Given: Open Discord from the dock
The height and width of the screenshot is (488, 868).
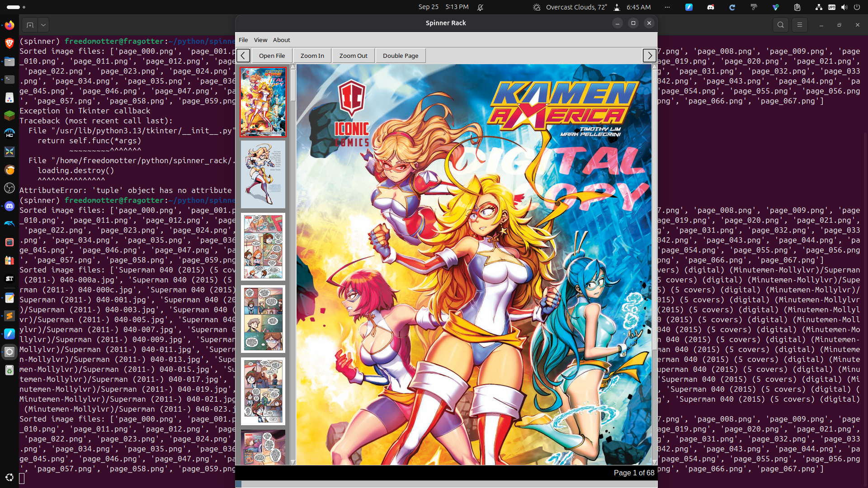Looking at the screenshot, I should point(9,206).
